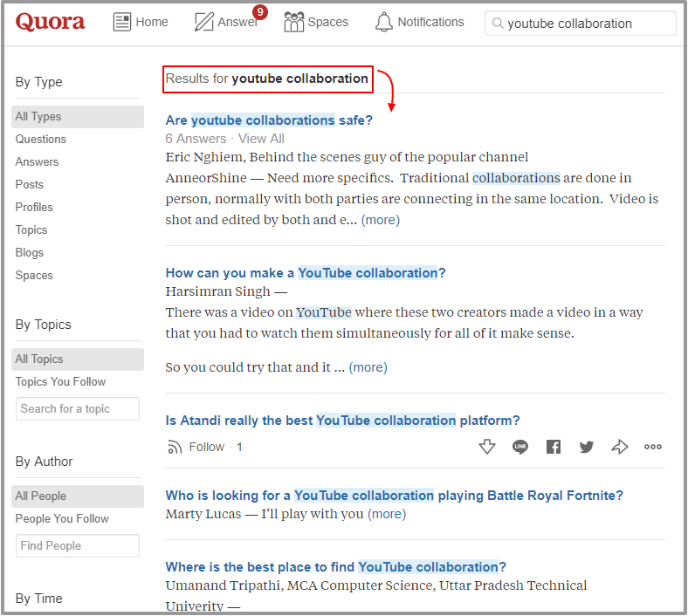Open the Answer pencil icon

click(204, 22)
